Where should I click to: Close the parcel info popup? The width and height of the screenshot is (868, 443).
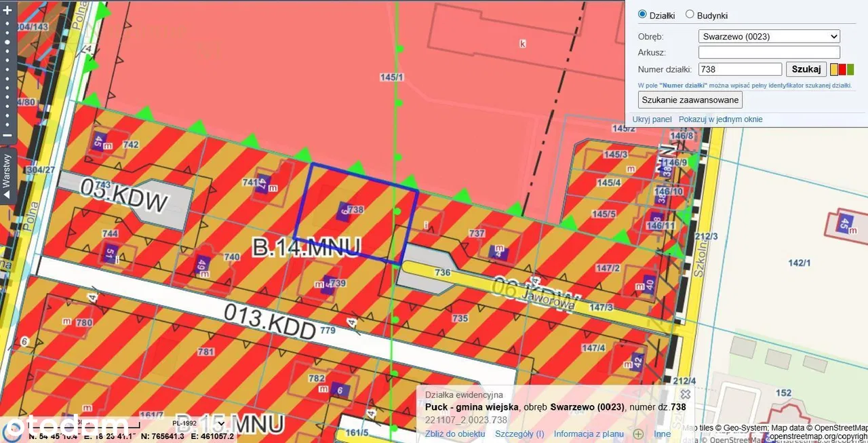[x=686, y=394]
